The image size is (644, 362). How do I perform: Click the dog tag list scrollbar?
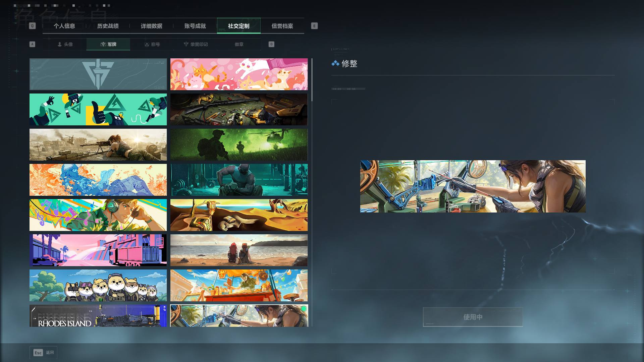[312, 80]
